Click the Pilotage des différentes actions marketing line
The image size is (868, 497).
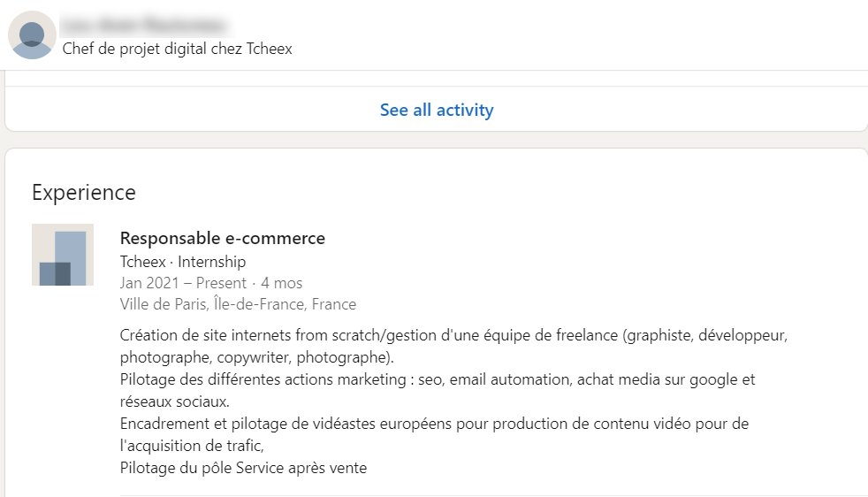(x=438, y=380)
